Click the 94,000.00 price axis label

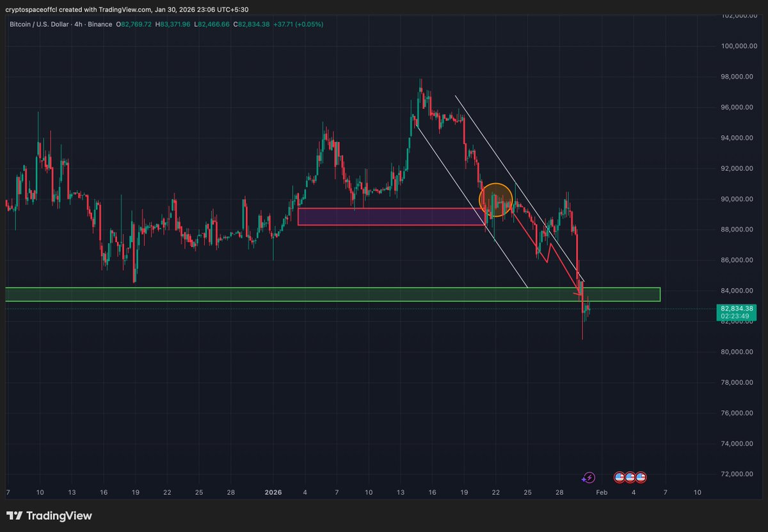737,138
